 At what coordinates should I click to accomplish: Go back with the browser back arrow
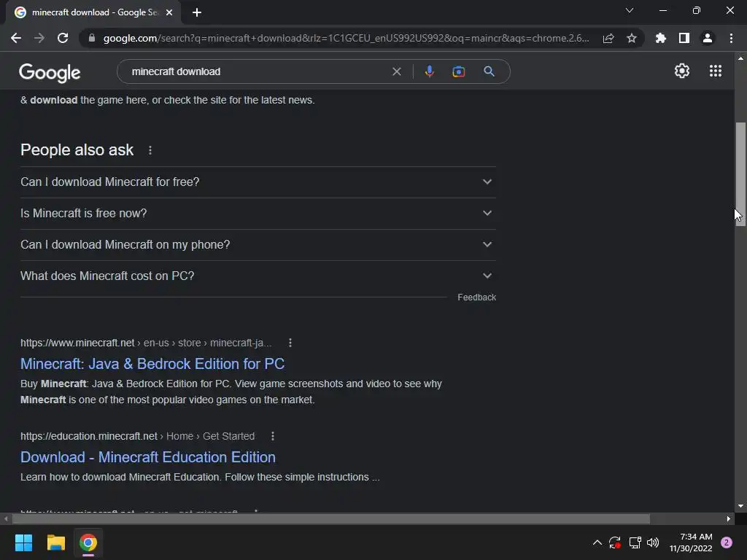click(16, 38)
